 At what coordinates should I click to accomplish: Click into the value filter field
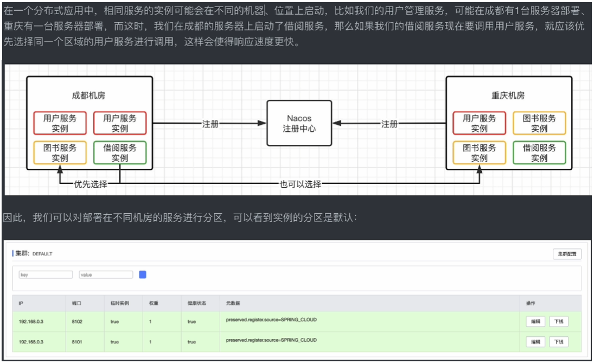[x=106, y=275]
